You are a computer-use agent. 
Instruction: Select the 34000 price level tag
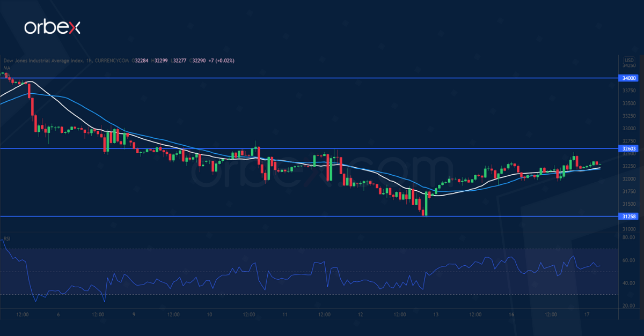629,78
